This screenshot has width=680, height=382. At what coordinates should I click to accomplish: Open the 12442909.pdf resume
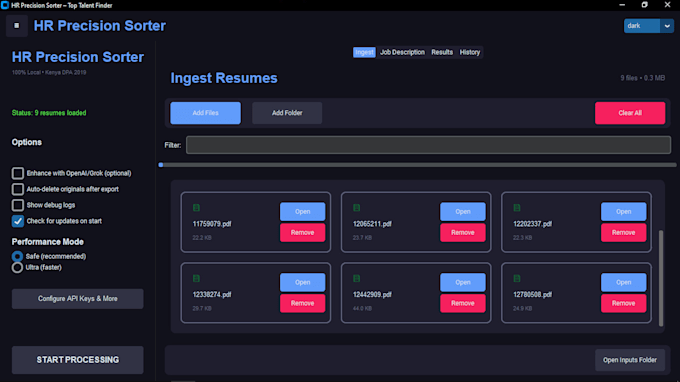tap(463, 282)
